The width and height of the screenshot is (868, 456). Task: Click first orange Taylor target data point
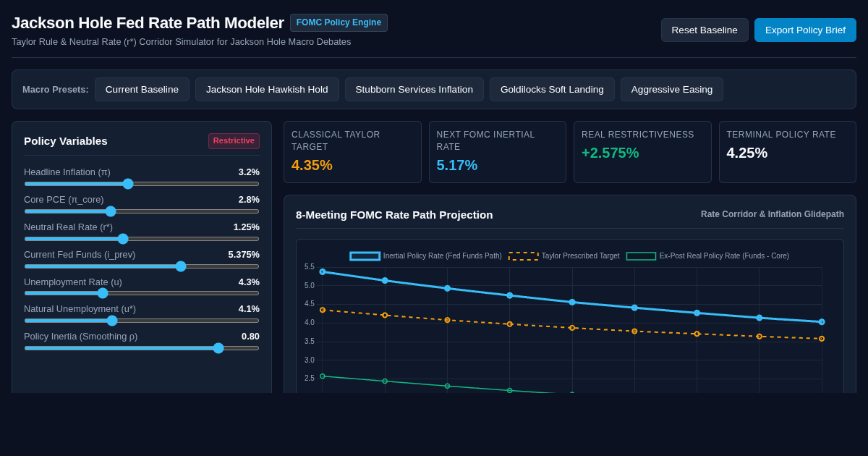[323, 310]
